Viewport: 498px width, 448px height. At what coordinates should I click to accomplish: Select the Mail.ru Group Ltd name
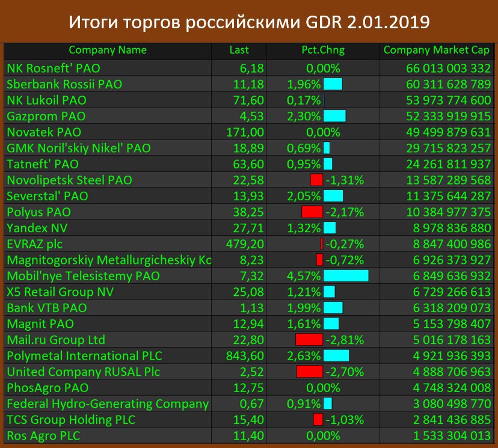point(56,340)
